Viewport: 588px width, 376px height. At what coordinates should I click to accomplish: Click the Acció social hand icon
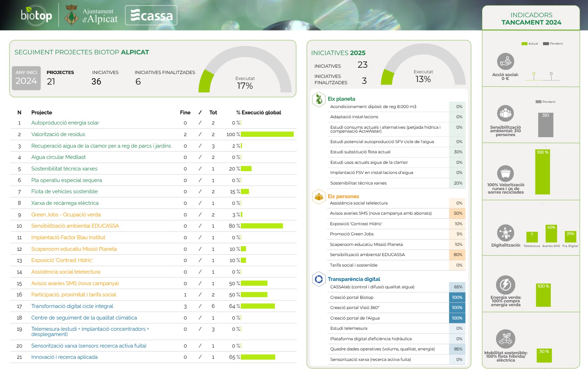[x=506, y=62]
